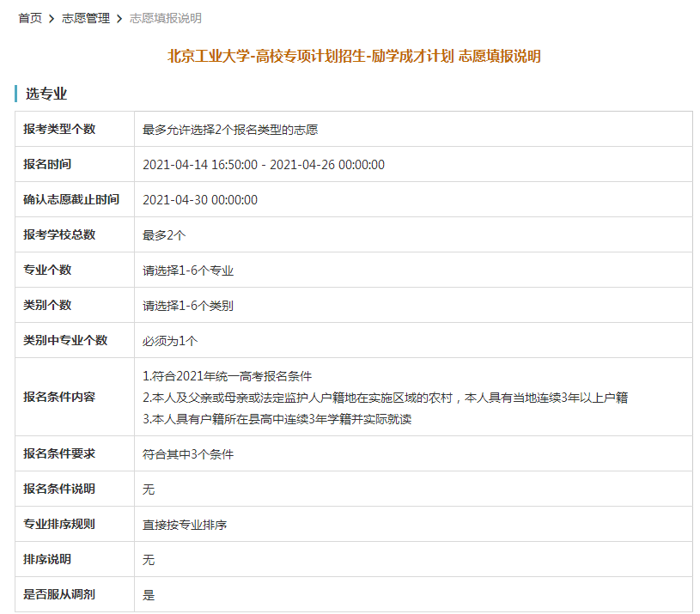Click the 确认志愿截止时间 label

pyautogui.click(x=71, y=199)
